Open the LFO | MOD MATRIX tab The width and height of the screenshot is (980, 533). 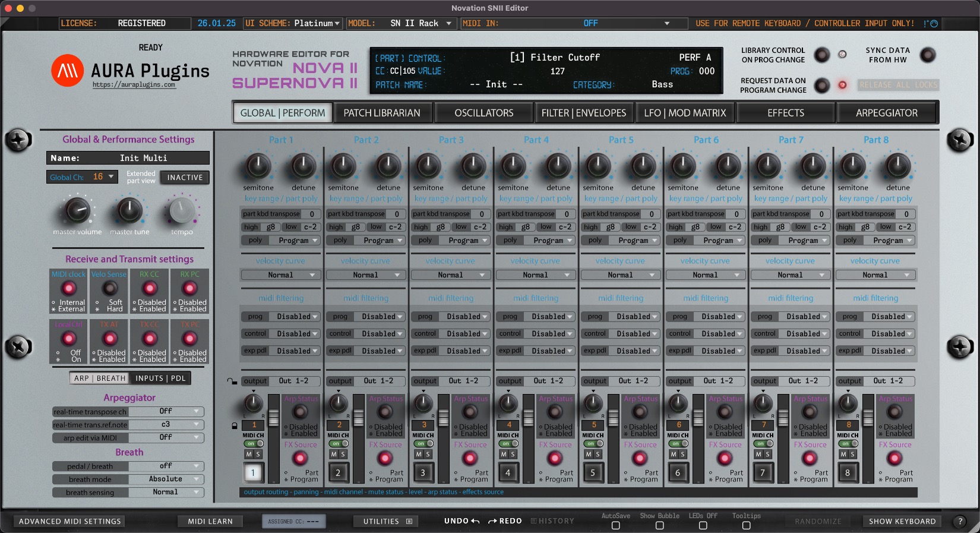[685, 113]
